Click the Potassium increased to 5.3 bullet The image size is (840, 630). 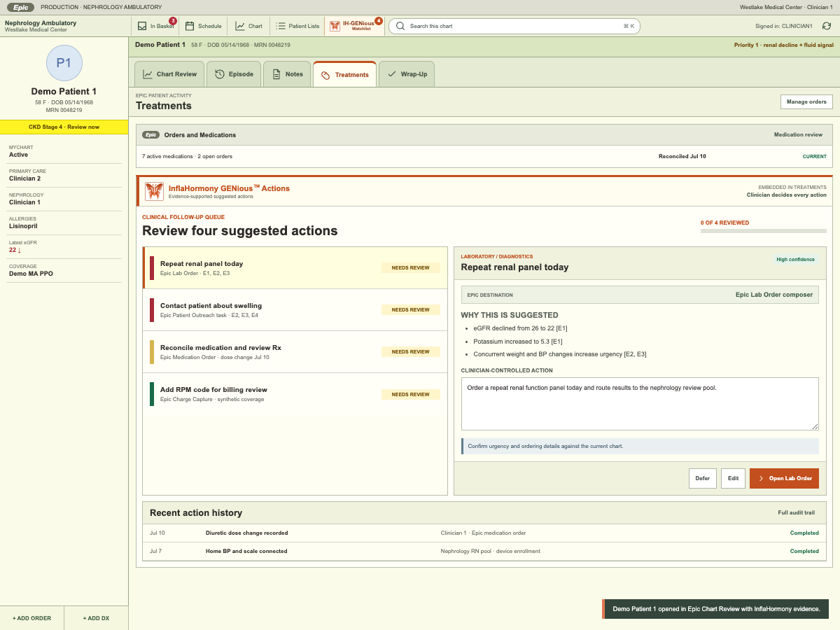pyautogui.click(x=518, y=341)
